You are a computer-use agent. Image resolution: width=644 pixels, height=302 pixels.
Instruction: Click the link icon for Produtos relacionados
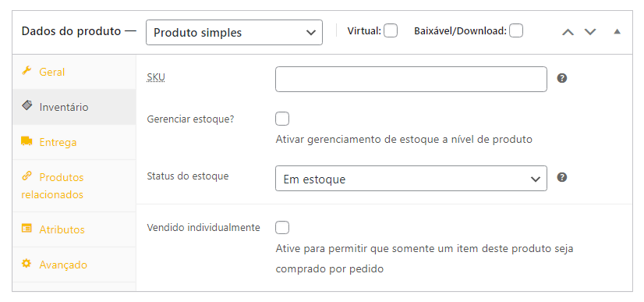(x=27, y=176)
